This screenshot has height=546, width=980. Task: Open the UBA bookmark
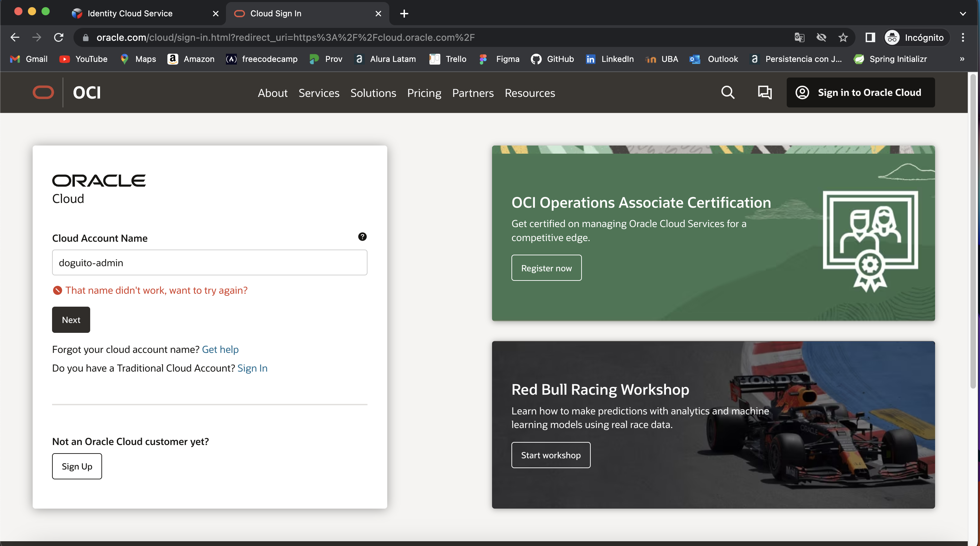[662, 59]
